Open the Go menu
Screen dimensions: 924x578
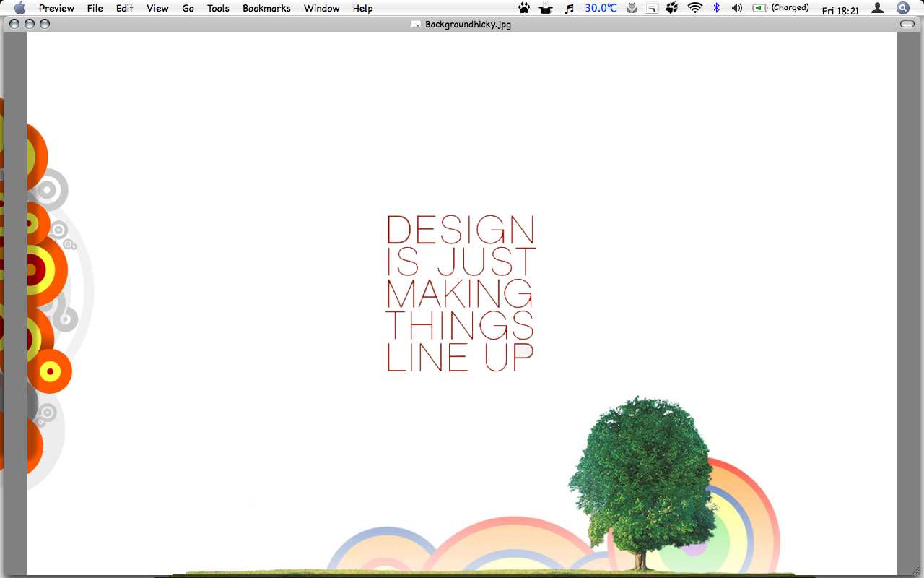point(188,8)
